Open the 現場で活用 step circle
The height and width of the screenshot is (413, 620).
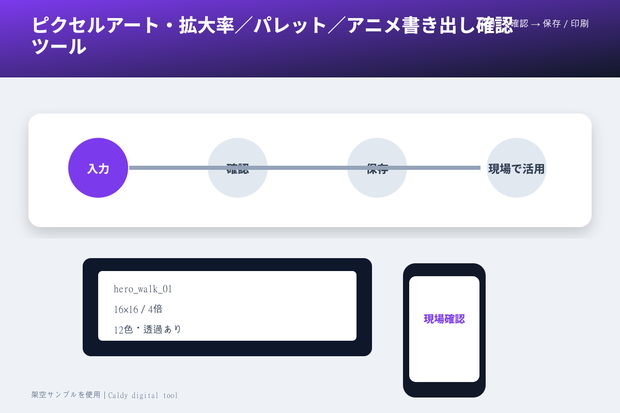click(516, 168)
